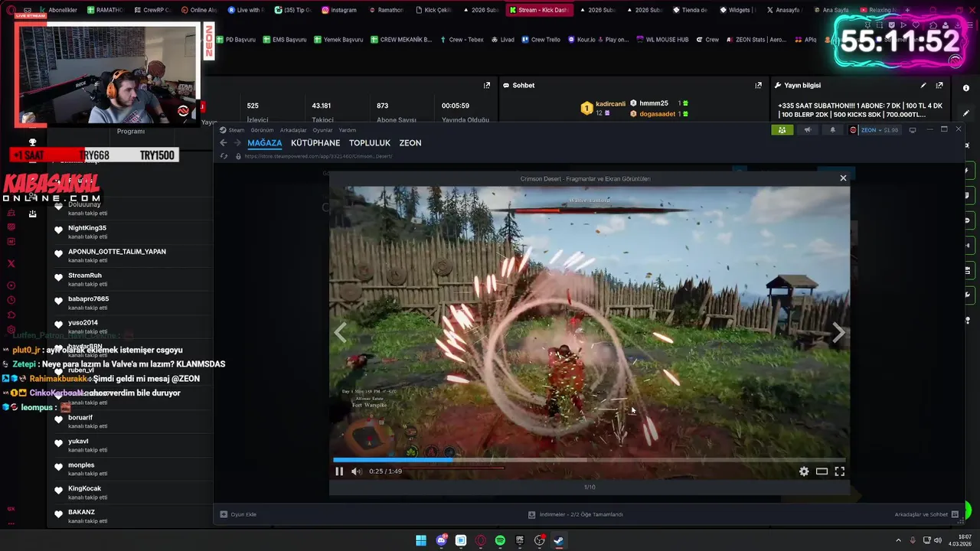Open the KÜTÜPHANE tab in Steam
Image resolution: width=980 pixels, height=551 pixels.
tap(315, 143)
